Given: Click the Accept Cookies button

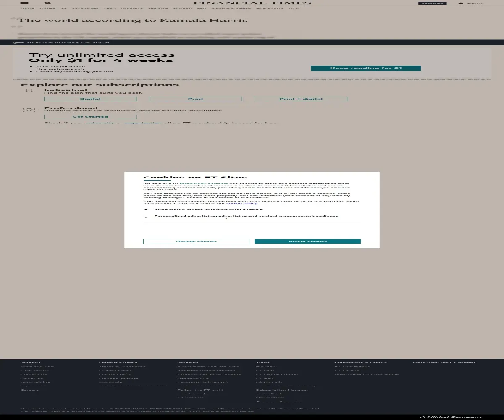Looking at the screenshot, I should tap(307, 241).
